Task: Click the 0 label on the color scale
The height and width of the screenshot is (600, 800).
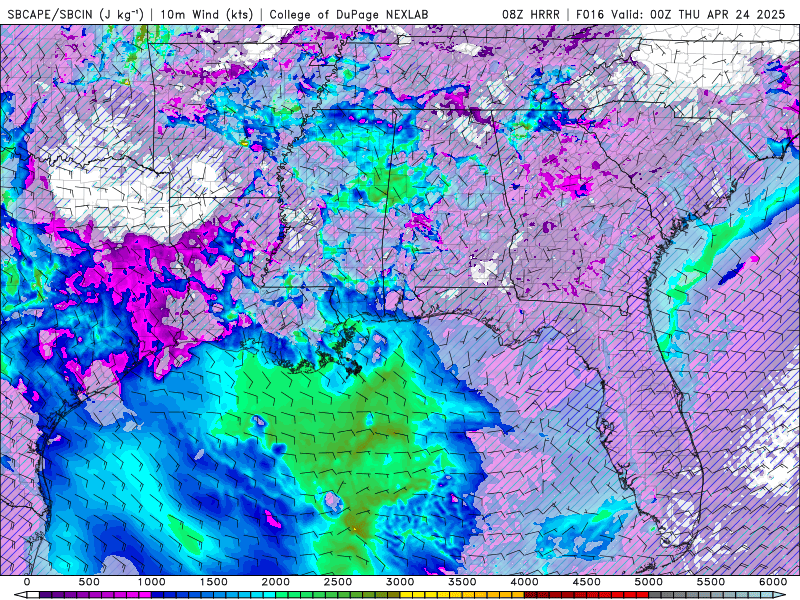Action: [27, 582]
